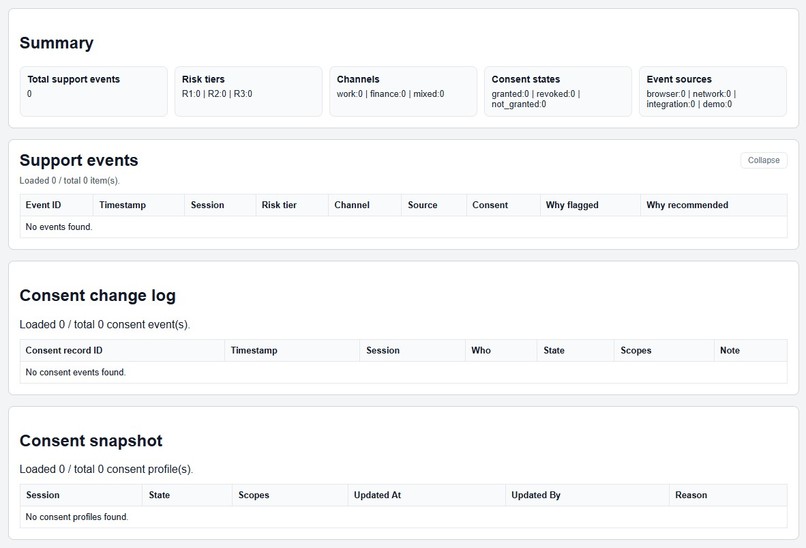806x548 pixels.
Task: Click the 'Loaded 0 / total 0 item(s).' text
Action: (x=69, y=181)
